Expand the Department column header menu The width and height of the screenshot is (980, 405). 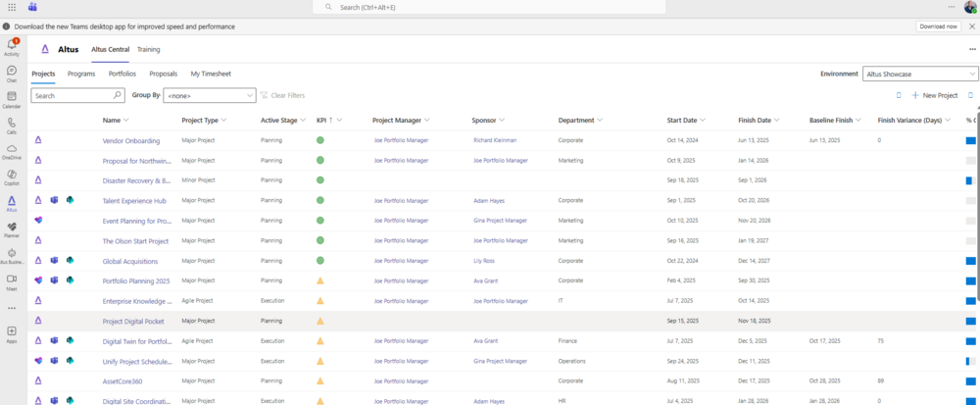pyautogui.click(x=599, y=121)
